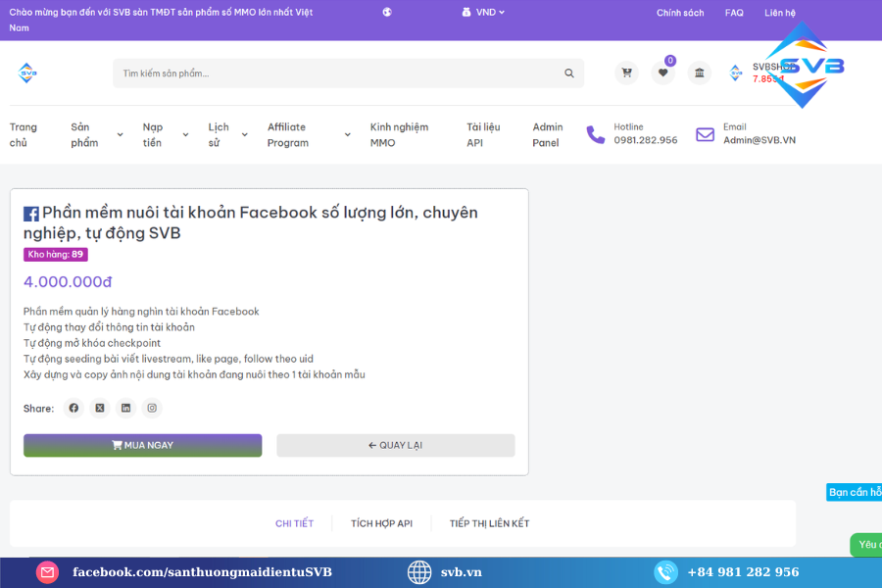Open the VND currency dropdown
The image size is (882, 588).
pos(483,13)
